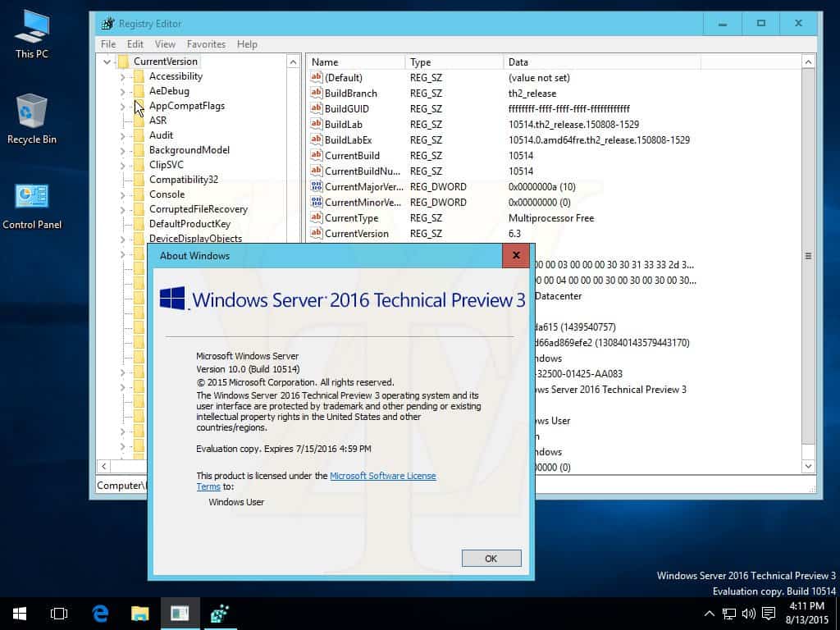Expand the CorruptedFileRecovery key
Viewport: 840px width, 630px height.
123,209
